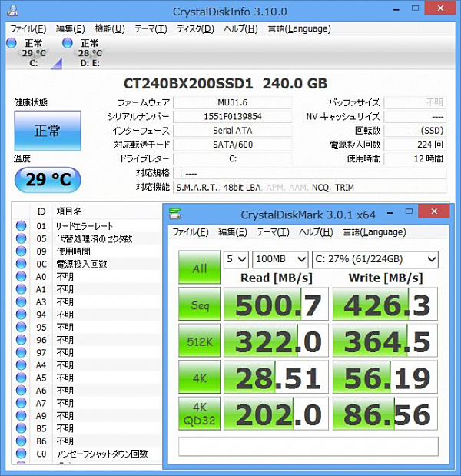The image size is (461, 476).
Task: Click the CrystalDiskMark title bar app icon
Action: [175, 214]
